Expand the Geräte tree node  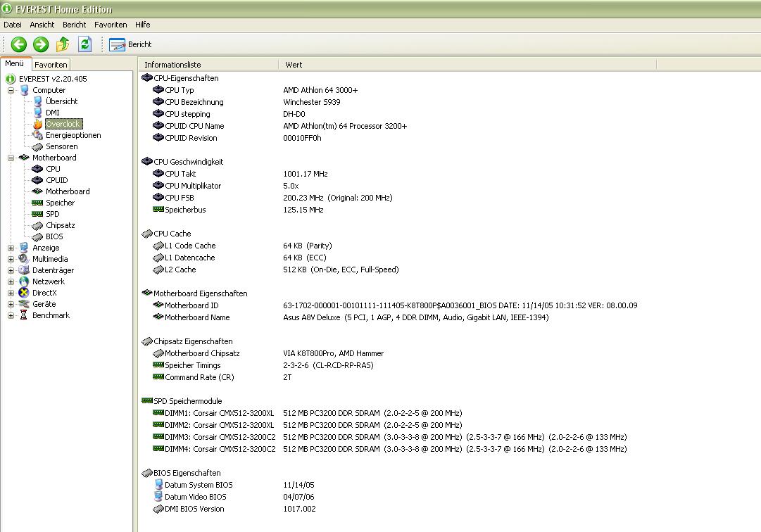pyautogui.click(x=11, y=304)
